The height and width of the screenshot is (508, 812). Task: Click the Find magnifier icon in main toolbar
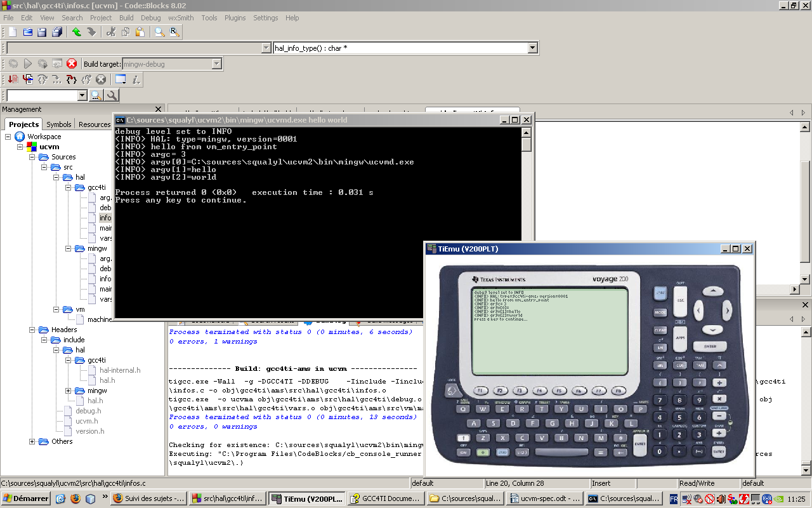pyautogui.click(x=160, y=32)
